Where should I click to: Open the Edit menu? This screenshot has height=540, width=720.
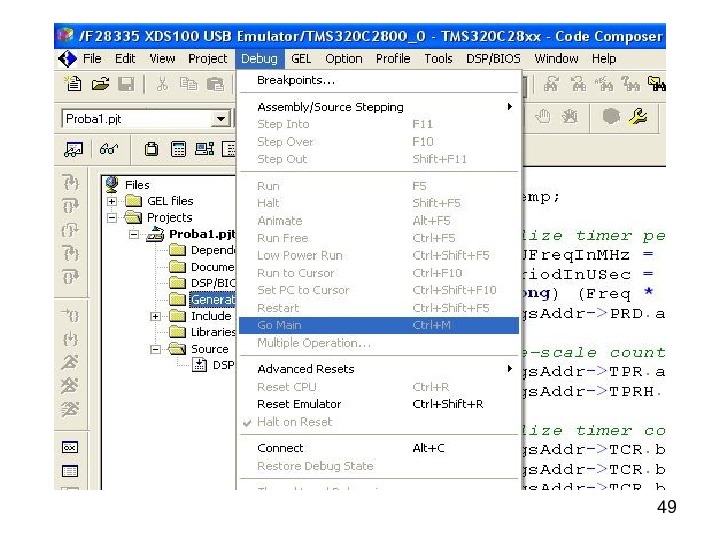125,59
